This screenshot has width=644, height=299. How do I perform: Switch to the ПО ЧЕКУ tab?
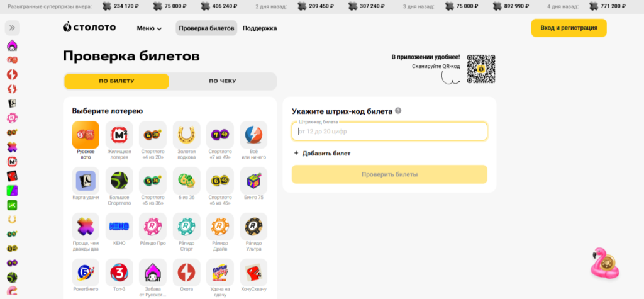click(x=222, y=81)
